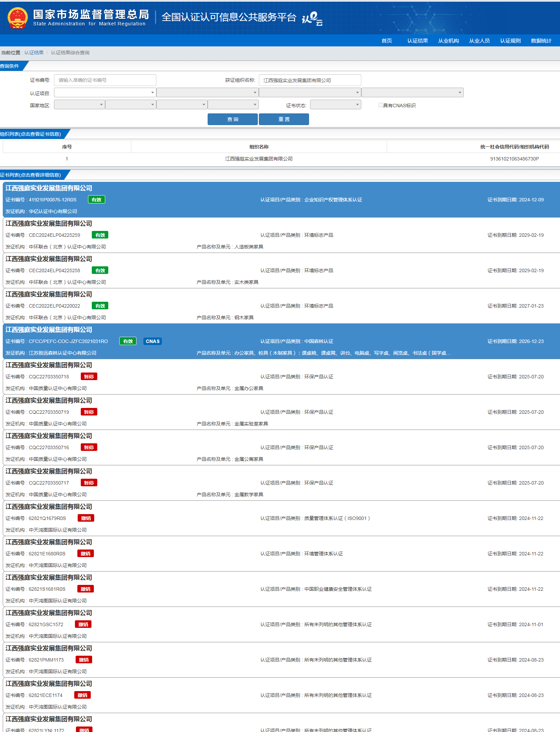
Task: Focus the 证书编号 input field
Action: (105, 80)
